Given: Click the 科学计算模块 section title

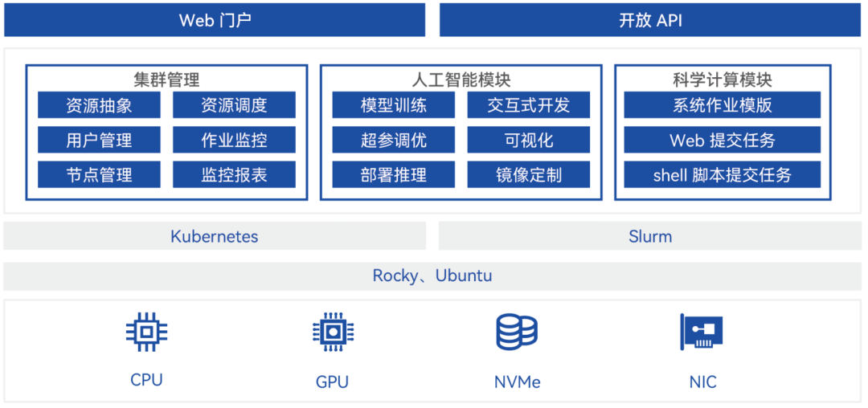Looking at the screenshot, I should tap(723, 80).
